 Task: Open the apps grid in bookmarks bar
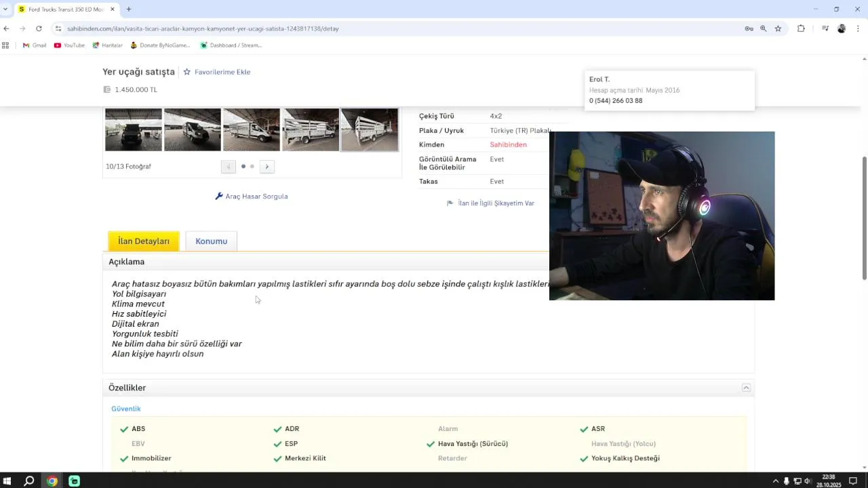(5, 45)
